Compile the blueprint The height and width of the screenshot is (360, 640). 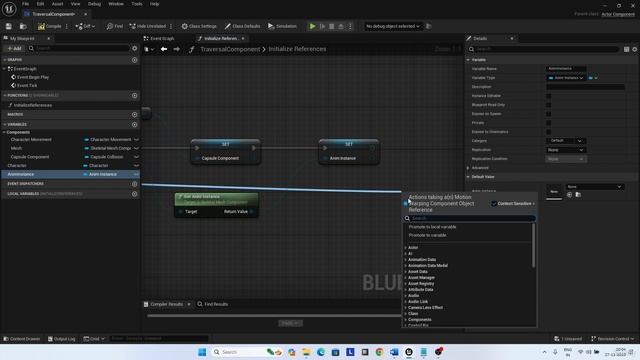49,26
